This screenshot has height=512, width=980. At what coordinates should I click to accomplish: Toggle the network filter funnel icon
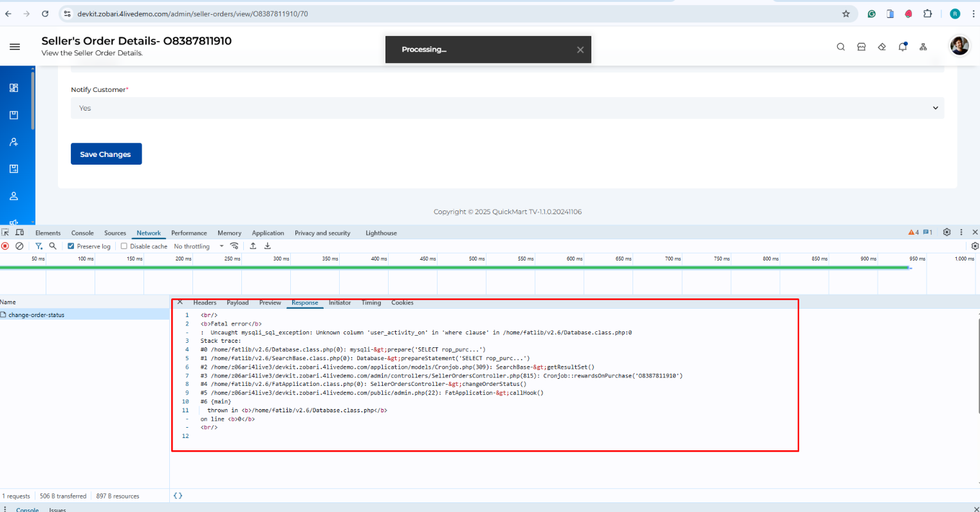click(39, 246)
